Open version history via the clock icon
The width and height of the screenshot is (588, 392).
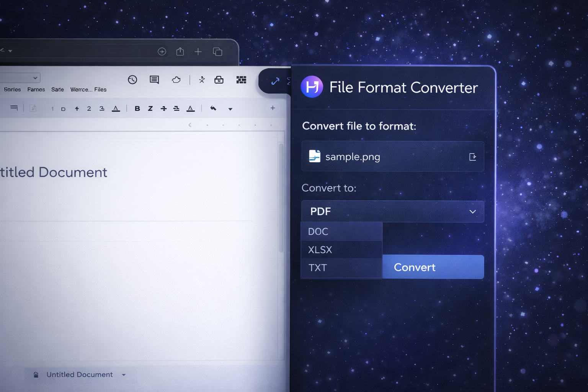click(x=133, y=80)
